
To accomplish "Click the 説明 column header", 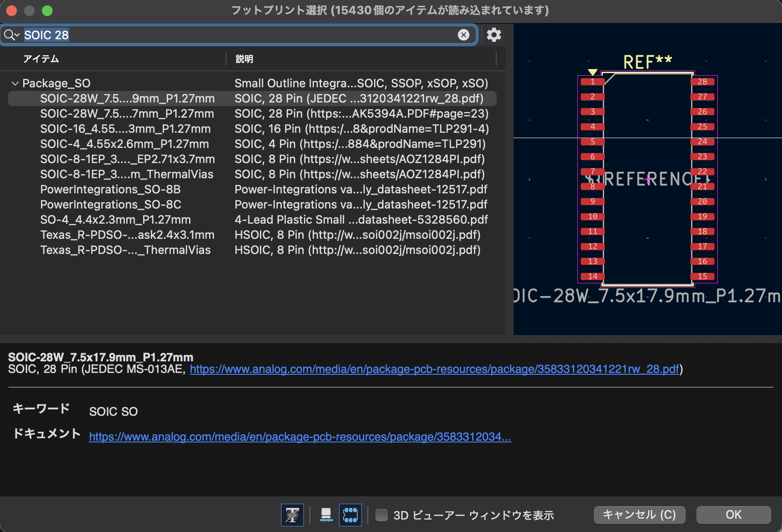I will [244, 59].
